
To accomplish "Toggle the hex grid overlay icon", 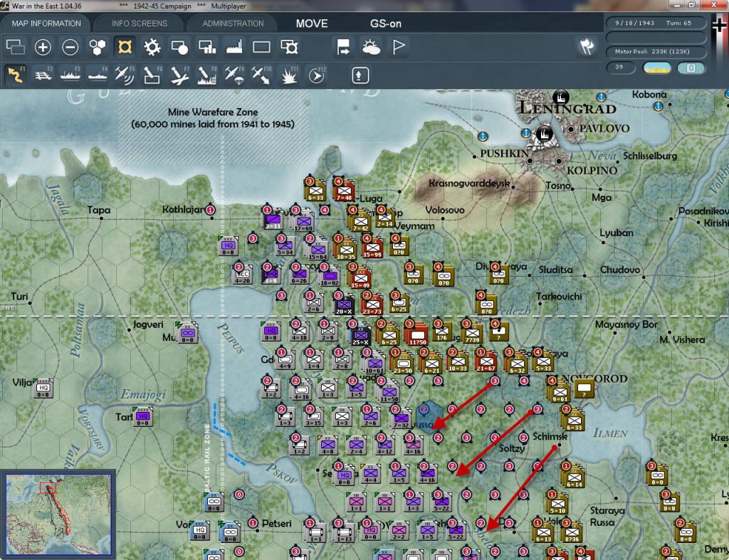I will (97, 47).
